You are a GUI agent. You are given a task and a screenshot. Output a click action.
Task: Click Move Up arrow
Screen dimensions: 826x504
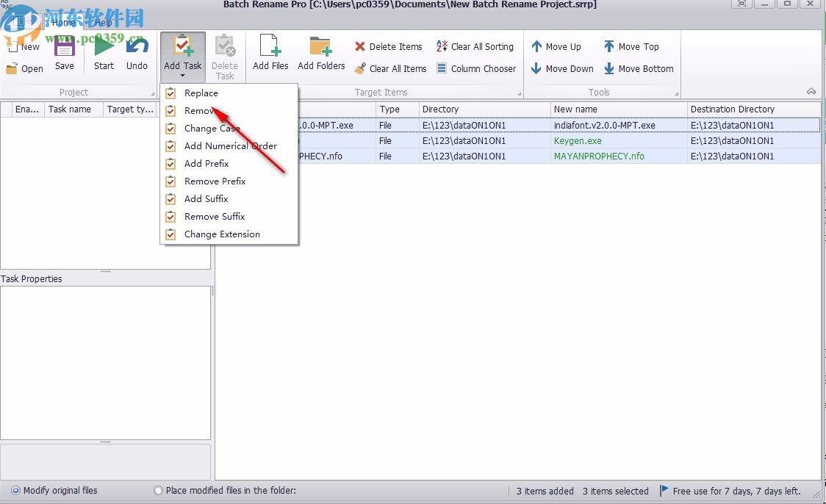coord(536,46)
